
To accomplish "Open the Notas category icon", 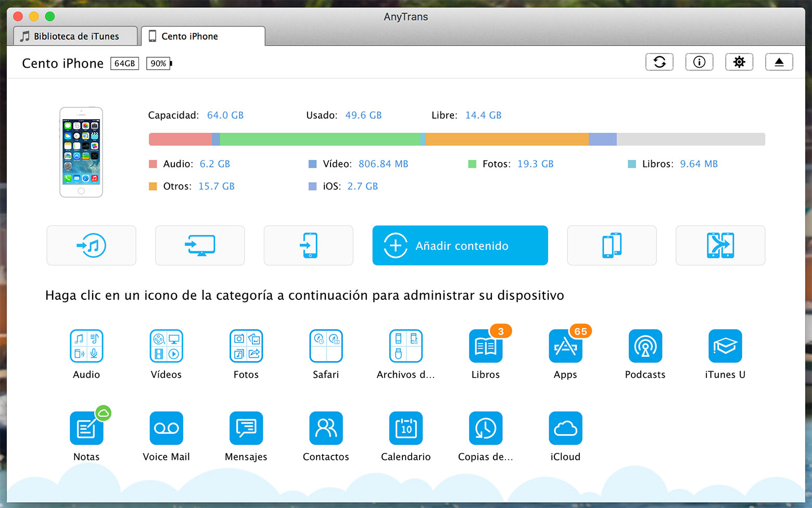I will click(x=86, y=428).
